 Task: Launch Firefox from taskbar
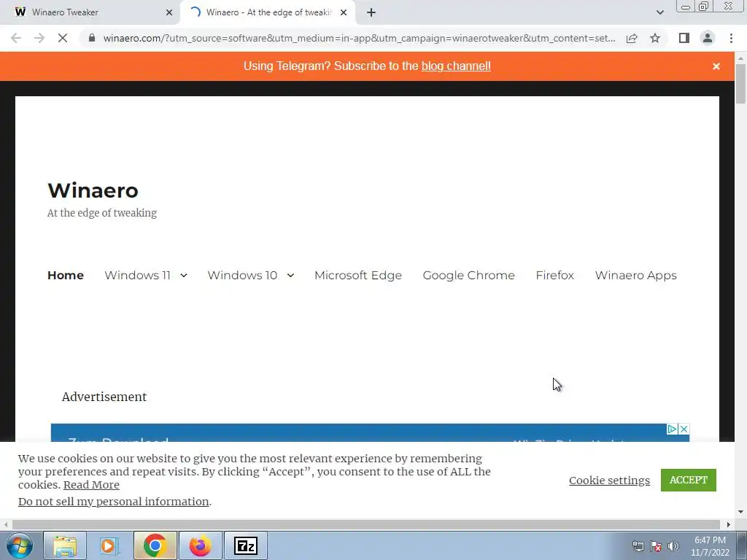[200, 545]
